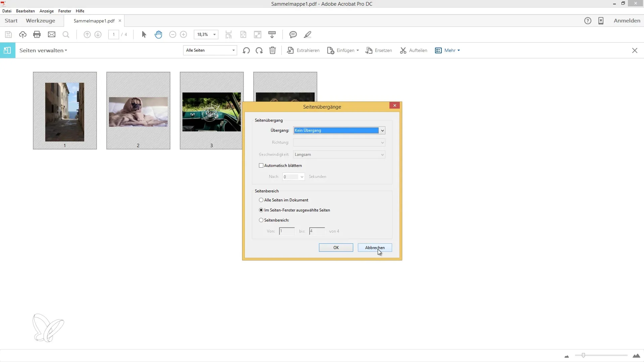The image size is (644, 362).
Task: Open the Alle Seiten page filter dropdown
Action: (x=210, y=50)
